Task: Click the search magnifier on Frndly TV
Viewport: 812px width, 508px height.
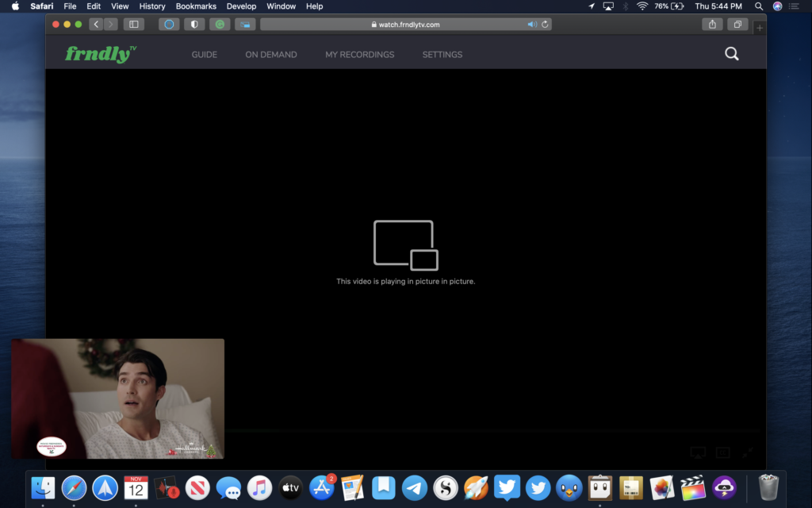Action: 732,54
